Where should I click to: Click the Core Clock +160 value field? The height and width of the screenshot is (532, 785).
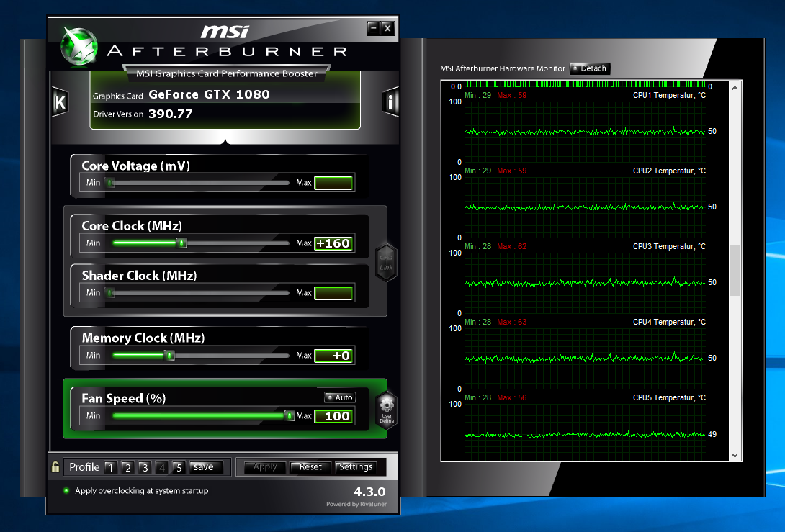click(333, 243)
